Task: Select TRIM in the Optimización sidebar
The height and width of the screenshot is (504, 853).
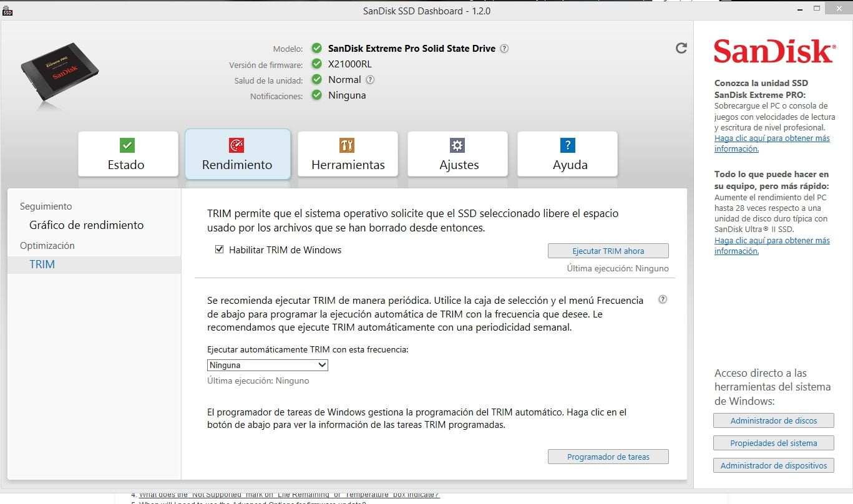Action: coord(94,264)
